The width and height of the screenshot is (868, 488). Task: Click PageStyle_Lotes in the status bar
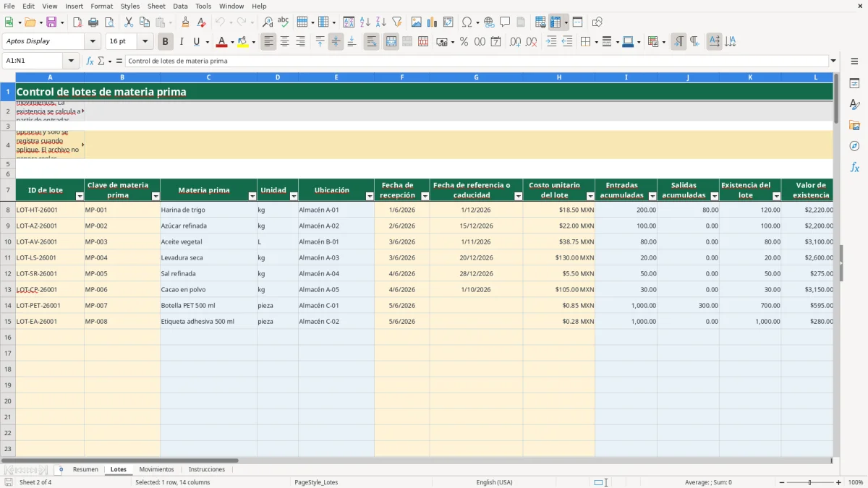[316, 482]
